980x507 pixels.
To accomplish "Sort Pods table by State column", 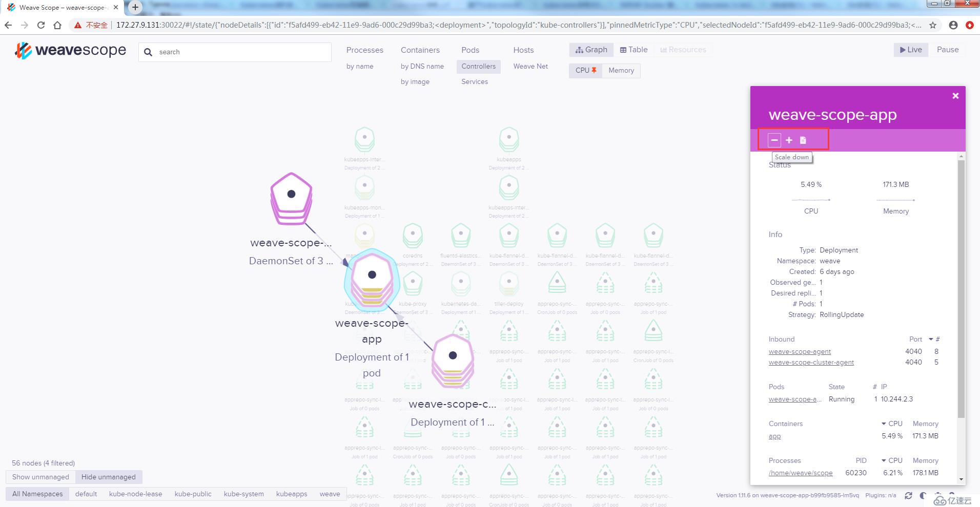I will pos(836,387).
